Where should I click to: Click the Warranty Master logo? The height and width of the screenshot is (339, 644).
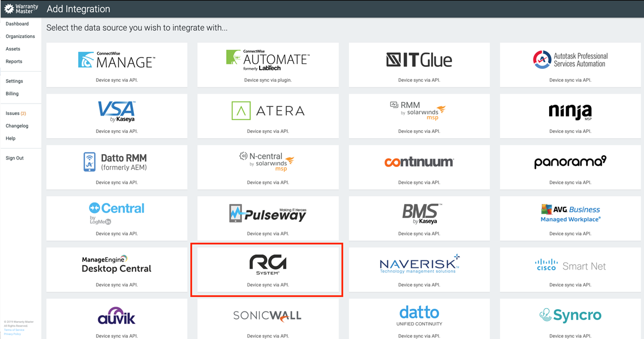(x=22, y=9)
